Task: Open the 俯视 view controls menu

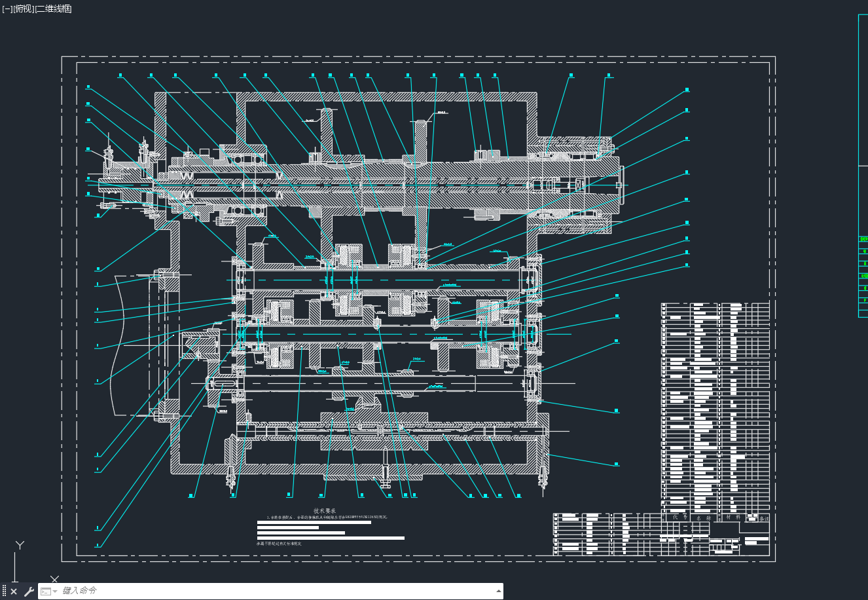Action: tap(24, 9)
